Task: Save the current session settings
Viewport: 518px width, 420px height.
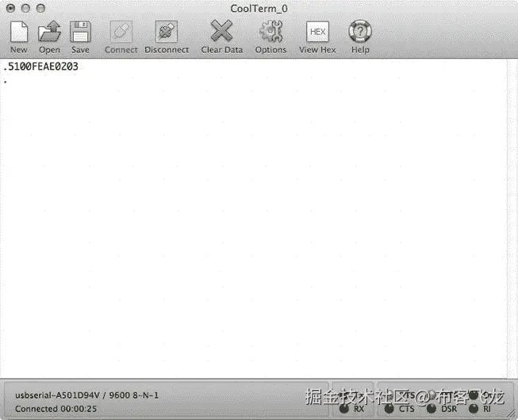Action: tap(80, 36)
